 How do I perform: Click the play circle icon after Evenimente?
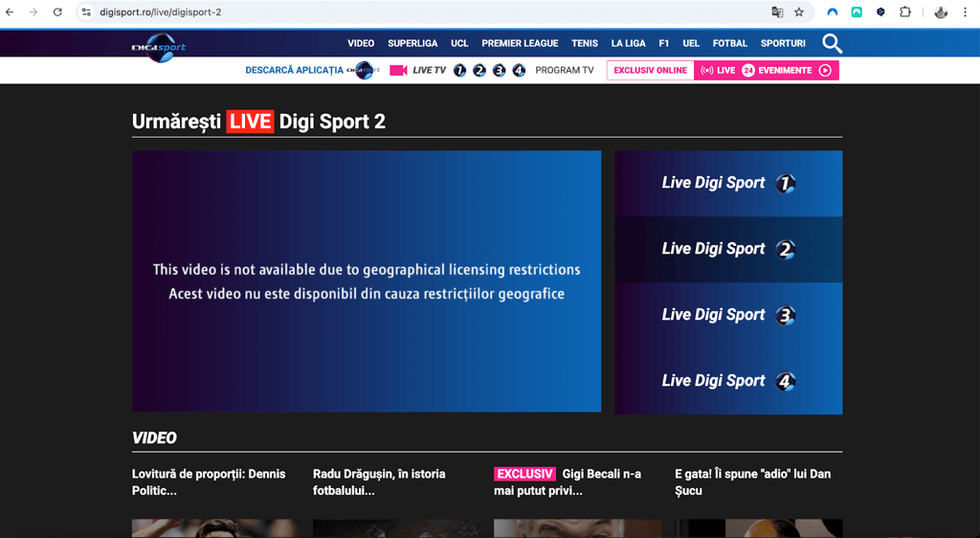[x=825, y=71]
